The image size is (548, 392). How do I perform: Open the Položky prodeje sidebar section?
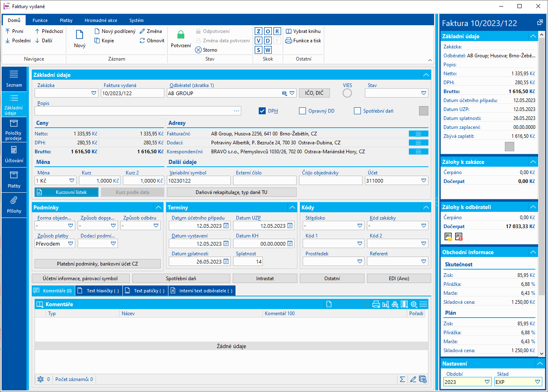(14, 129)
